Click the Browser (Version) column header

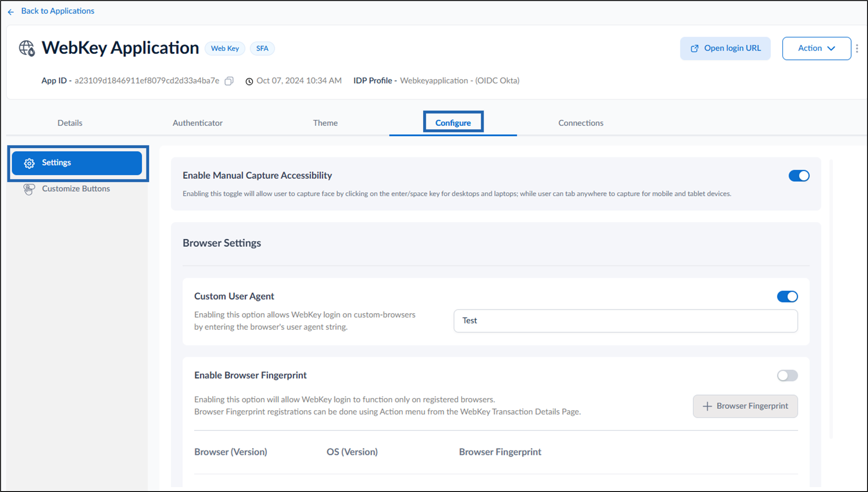(x=231, y=452)
